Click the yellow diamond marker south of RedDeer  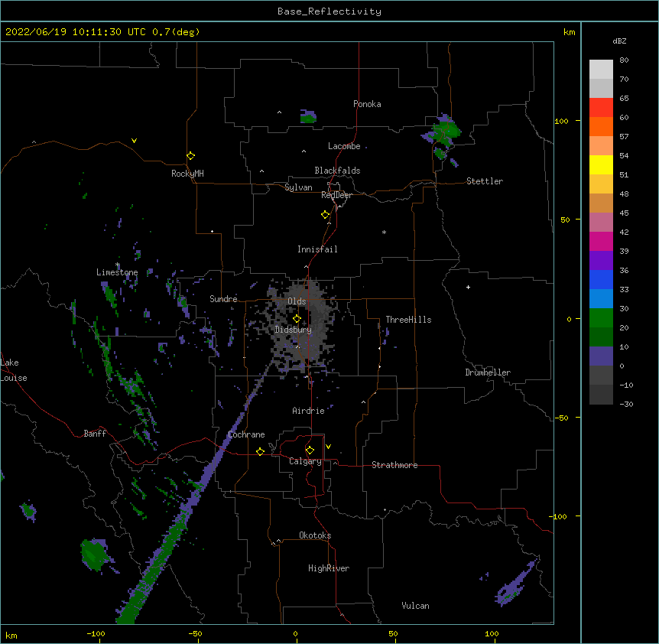click(x=326, y=215)
